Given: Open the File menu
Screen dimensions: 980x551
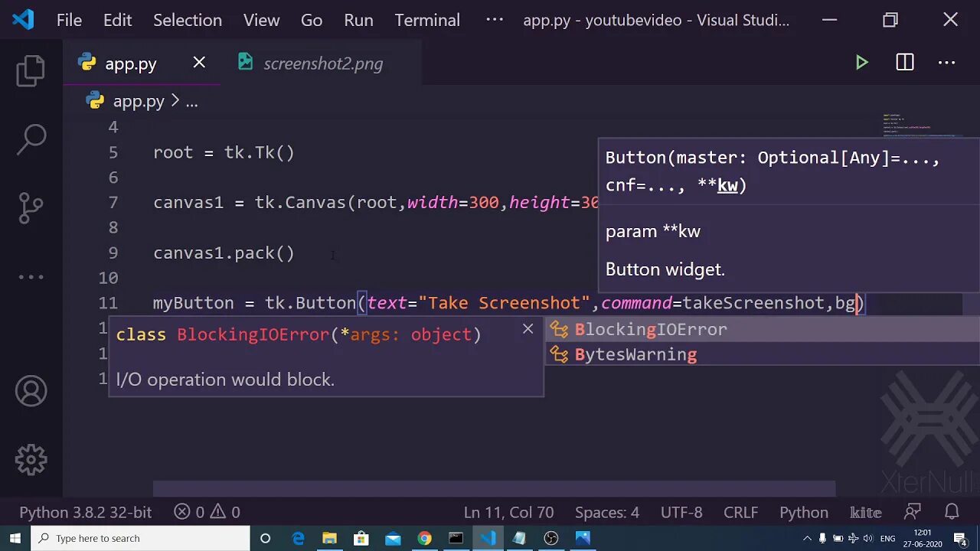Looking at the screenshot, I should point(69,20).
